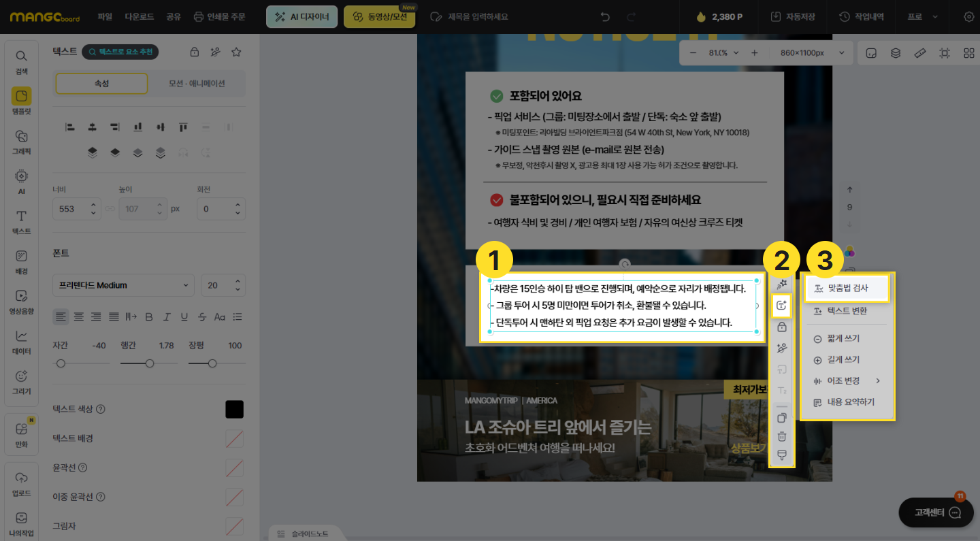Toggle strikethrough text formatting

(x=202, y=316)
